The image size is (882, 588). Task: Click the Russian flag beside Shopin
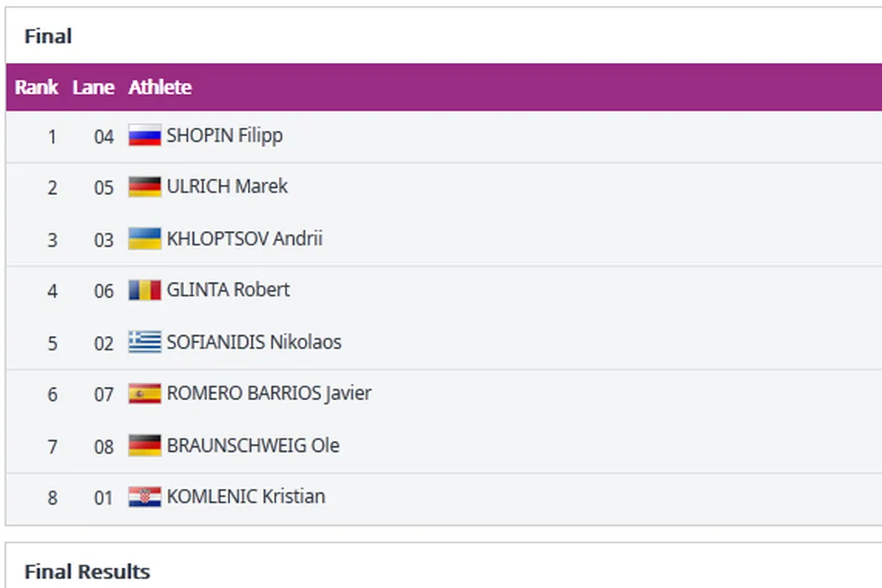point(144,135)
